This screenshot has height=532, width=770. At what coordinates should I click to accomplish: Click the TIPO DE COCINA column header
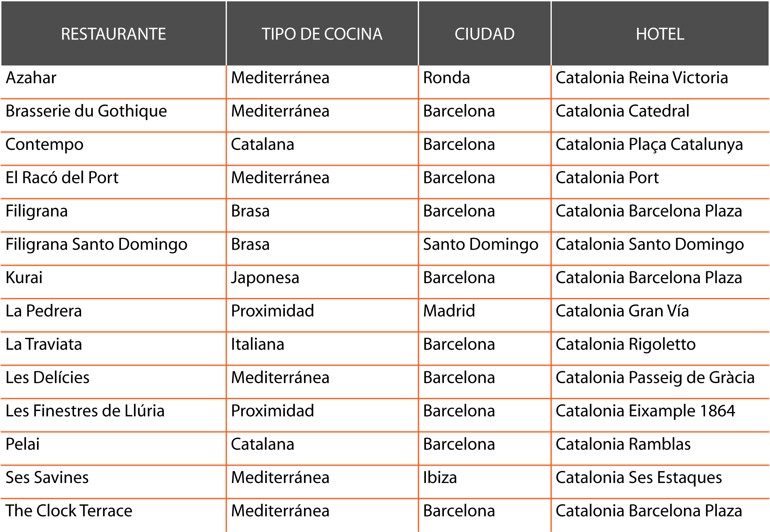322,34
